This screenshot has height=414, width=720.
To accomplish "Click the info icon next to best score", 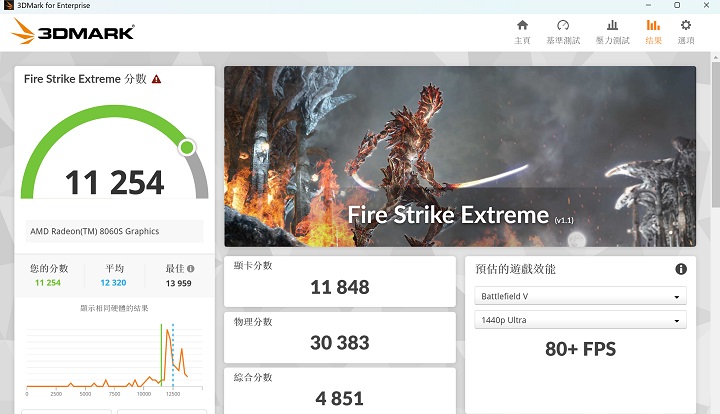I will pos(191,269).
